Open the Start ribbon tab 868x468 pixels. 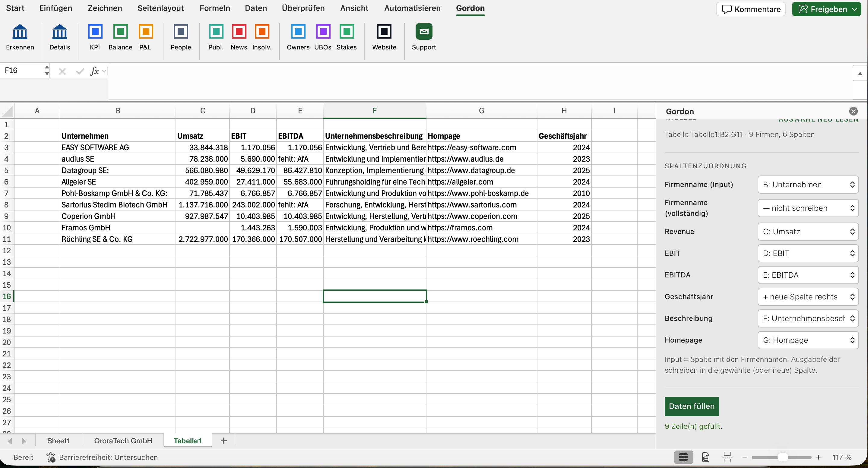click(x=15, y=8)
